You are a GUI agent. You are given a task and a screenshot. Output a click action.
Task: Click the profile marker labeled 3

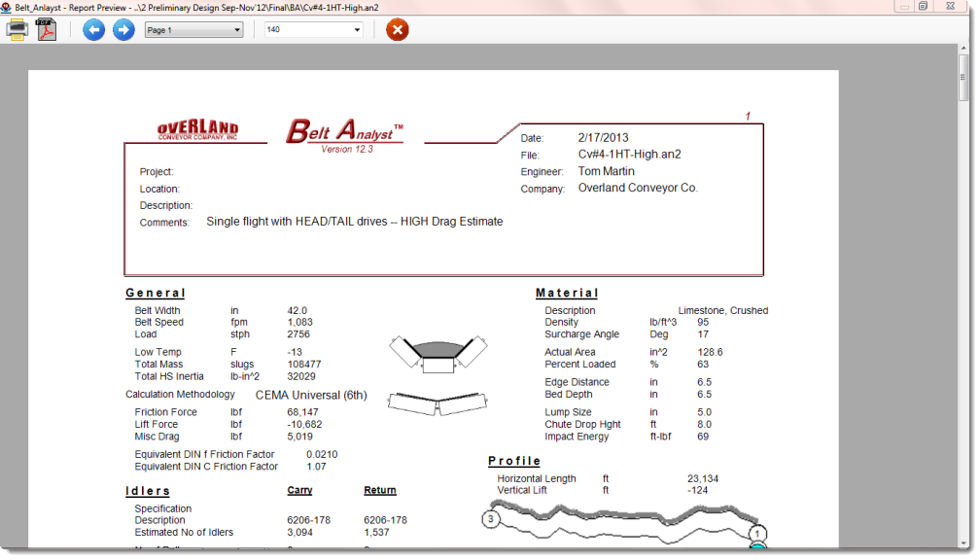(491, 519)
